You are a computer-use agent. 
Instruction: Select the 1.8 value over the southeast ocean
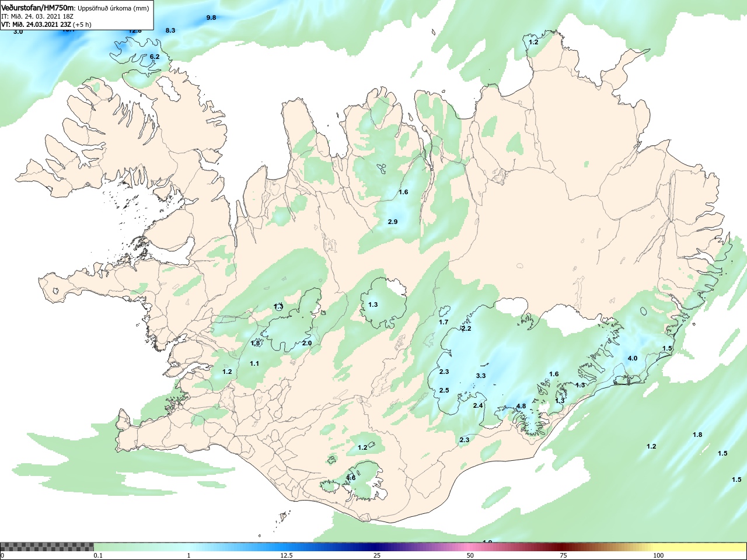697,435
